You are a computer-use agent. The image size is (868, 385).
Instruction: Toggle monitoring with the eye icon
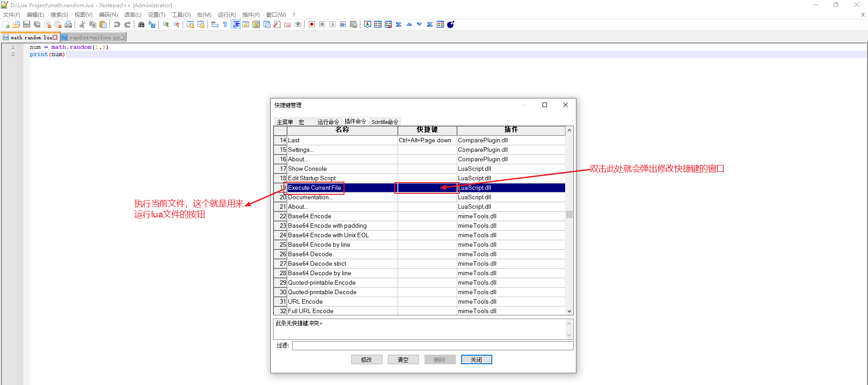[298, 24]
